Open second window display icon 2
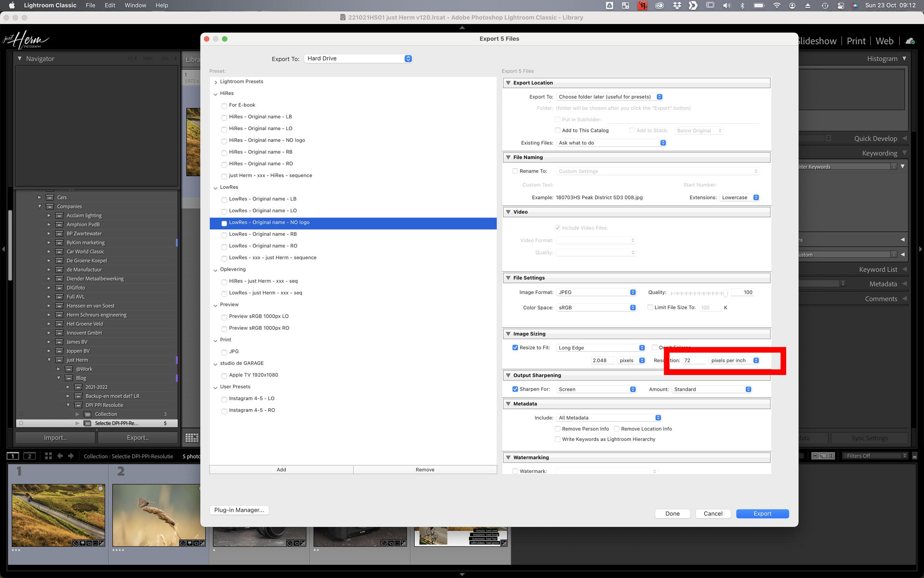Image resolution: width=924 pixels, height=578 pixels. tap(30, 456)
